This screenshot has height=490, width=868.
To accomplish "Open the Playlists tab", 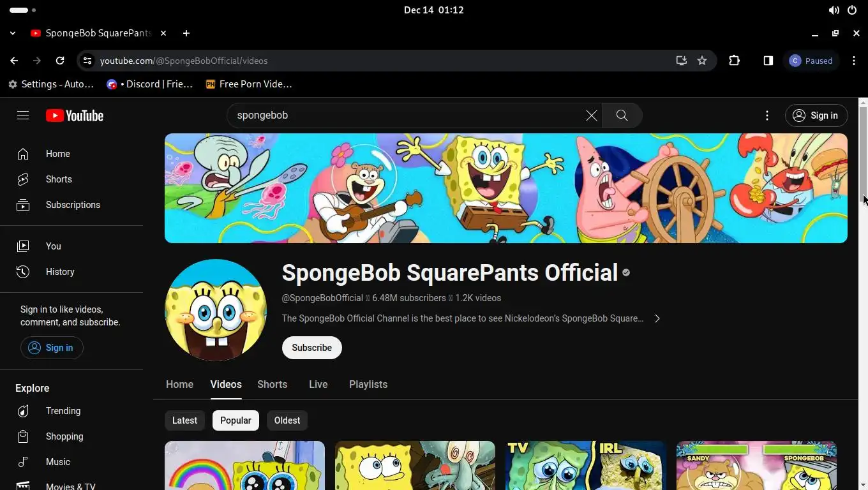I will click(368, 385).
